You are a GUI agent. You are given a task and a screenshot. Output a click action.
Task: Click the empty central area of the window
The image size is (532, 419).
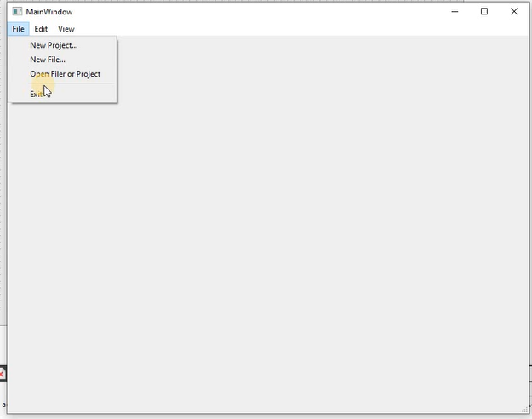(x=298, y=230)
